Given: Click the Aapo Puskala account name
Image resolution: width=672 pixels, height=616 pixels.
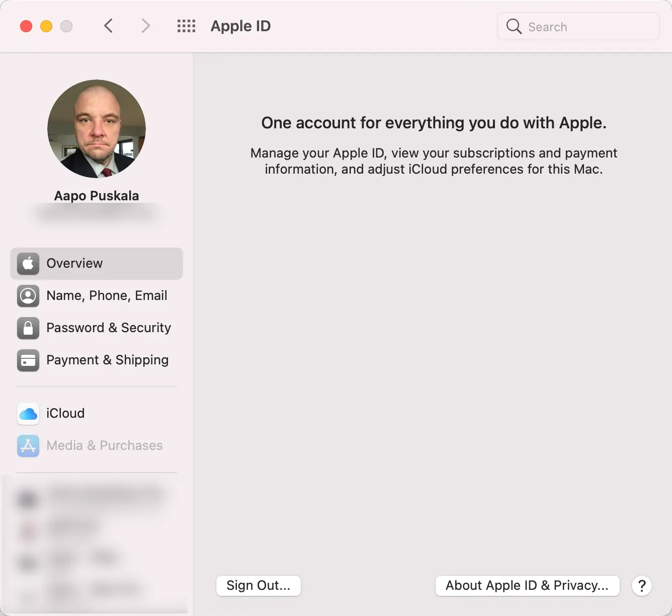Looking at the screenshot, I should [x=97, y=196].
